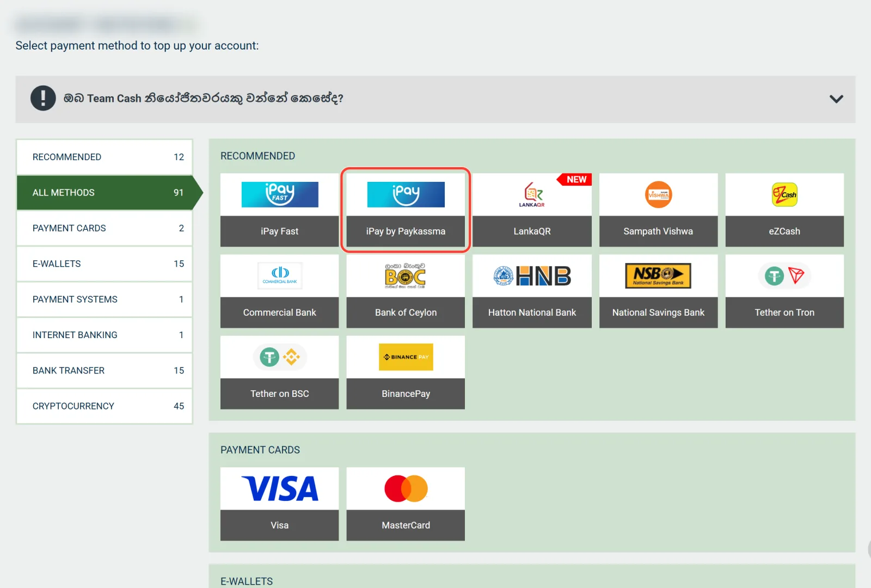Click the Tether on Tron label
871x588 pixels.
coord(784,313)
